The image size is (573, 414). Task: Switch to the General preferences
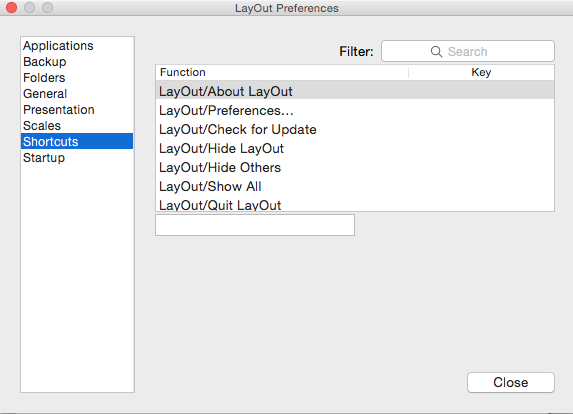click(x=77, y=94)
